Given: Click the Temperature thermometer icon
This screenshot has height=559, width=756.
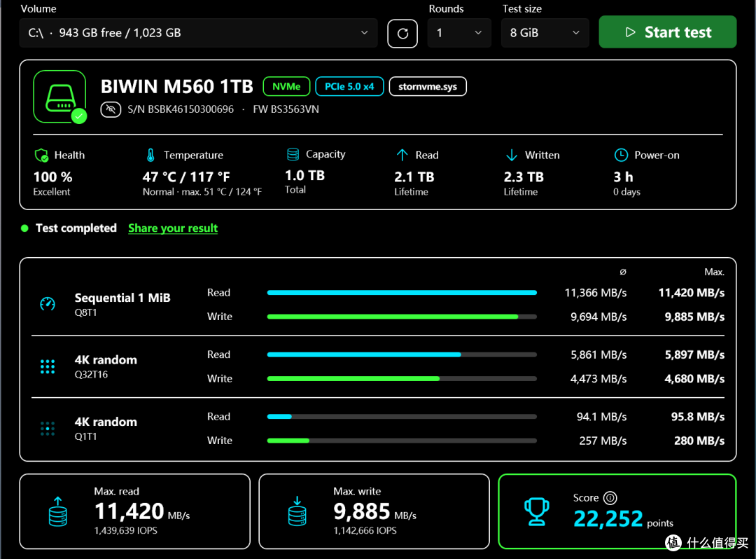Looking at the screenshot, I should (150, 156).
